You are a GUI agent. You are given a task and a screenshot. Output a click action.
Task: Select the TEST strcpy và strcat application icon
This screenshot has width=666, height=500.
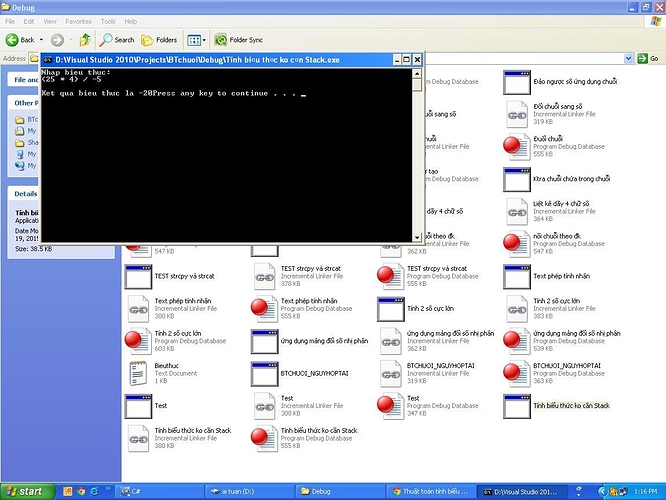[138, 277]
